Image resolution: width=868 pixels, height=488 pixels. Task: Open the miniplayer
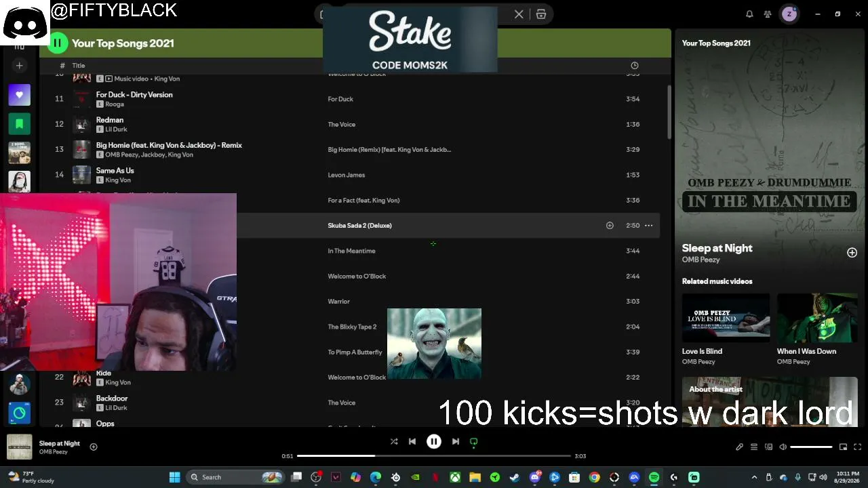843,447
